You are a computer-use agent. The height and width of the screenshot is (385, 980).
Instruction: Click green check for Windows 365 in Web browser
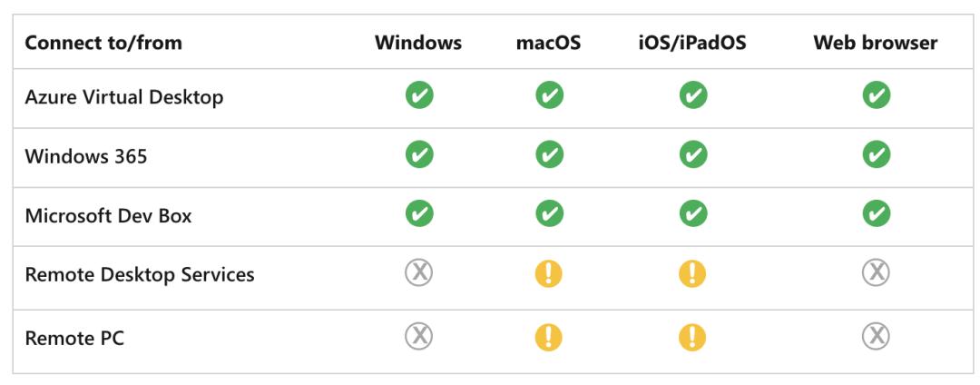[876, 155]
